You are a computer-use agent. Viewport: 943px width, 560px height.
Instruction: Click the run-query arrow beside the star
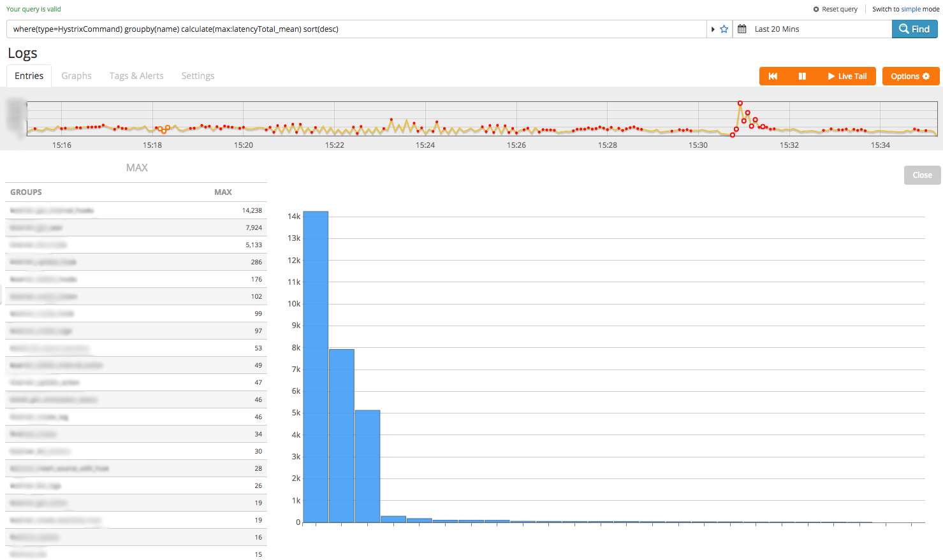713,29
